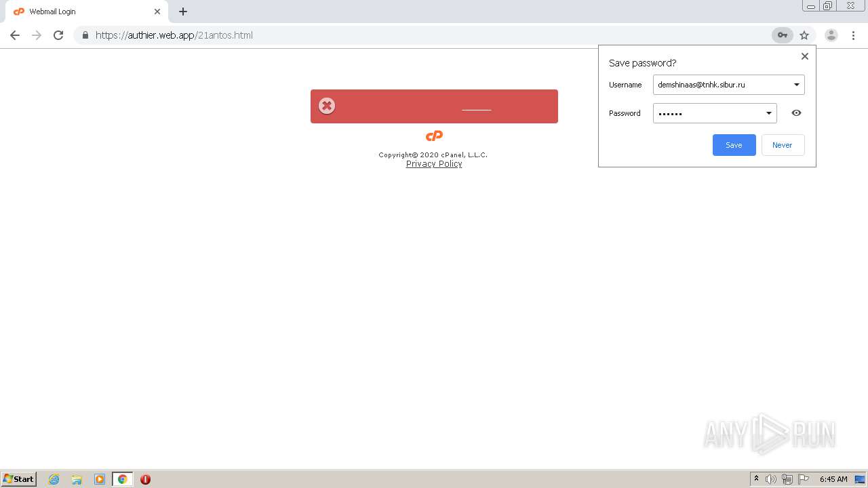The height and width of the screenshot is (488, 868).
Task: Click the Copyright 2020 cPanel text
Action: point(433,155)
